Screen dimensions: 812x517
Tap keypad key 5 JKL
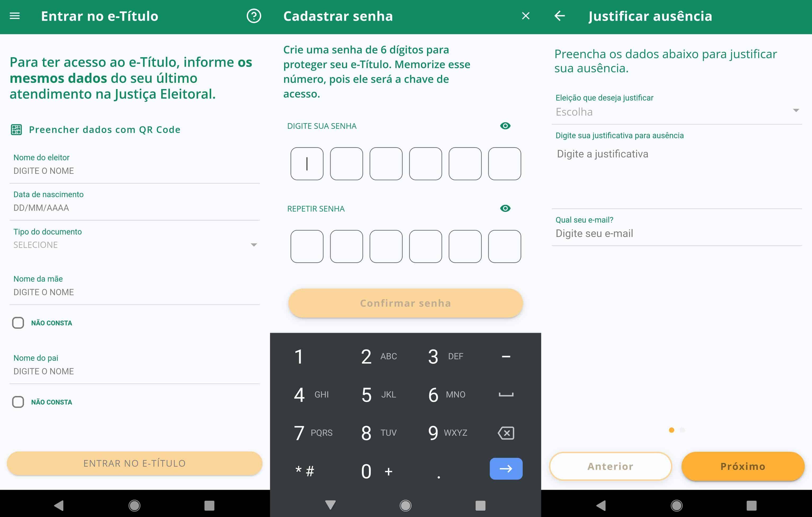pos(378,395)
